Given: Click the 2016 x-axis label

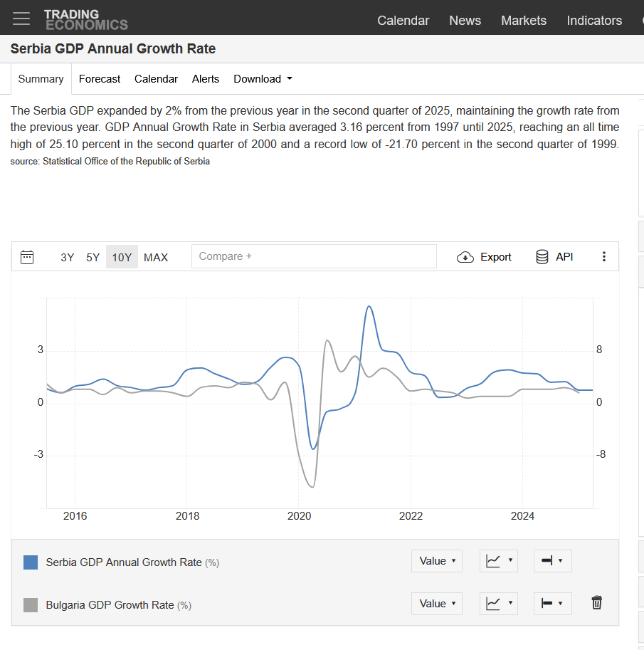Looking at the screenshot, I should [x=75, y=516].
